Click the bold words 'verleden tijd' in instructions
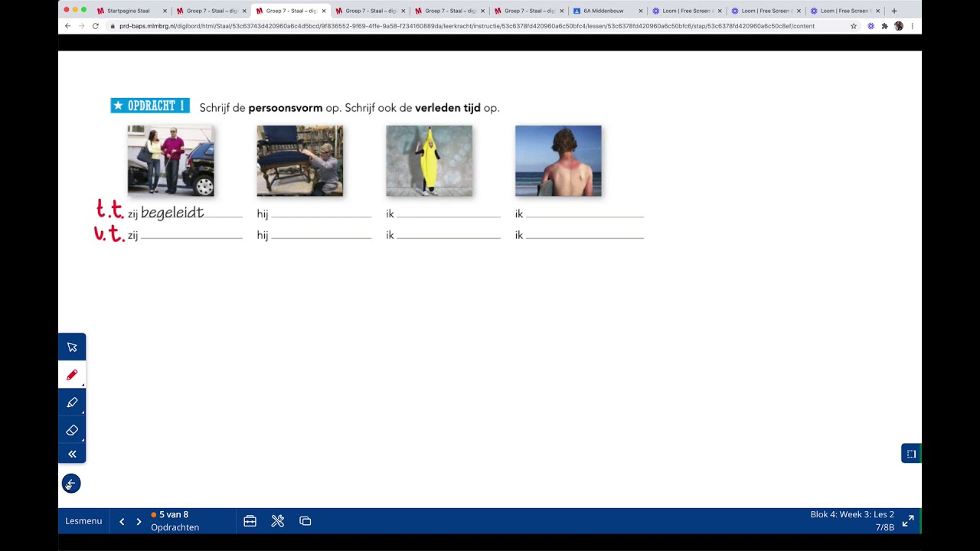Viewport: 980px width, 551px height. [448, 108]
